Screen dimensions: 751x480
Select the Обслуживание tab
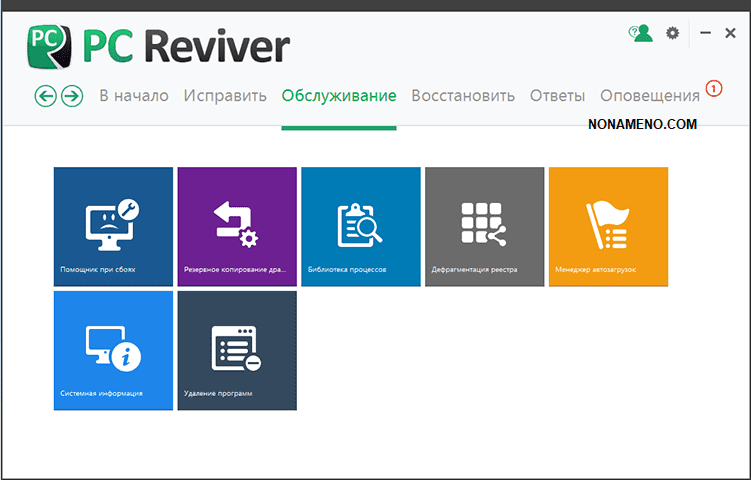339,96
